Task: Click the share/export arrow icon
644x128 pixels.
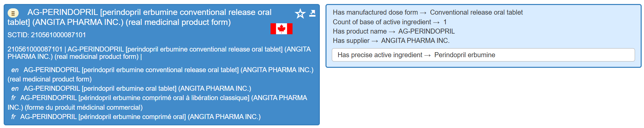Action: 312,13
